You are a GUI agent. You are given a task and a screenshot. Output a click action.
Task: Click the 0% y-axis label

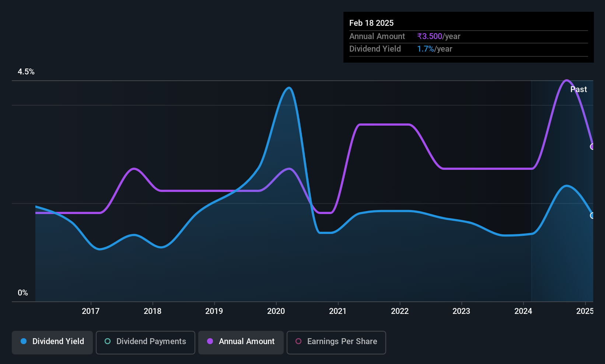tap(23, 293)
